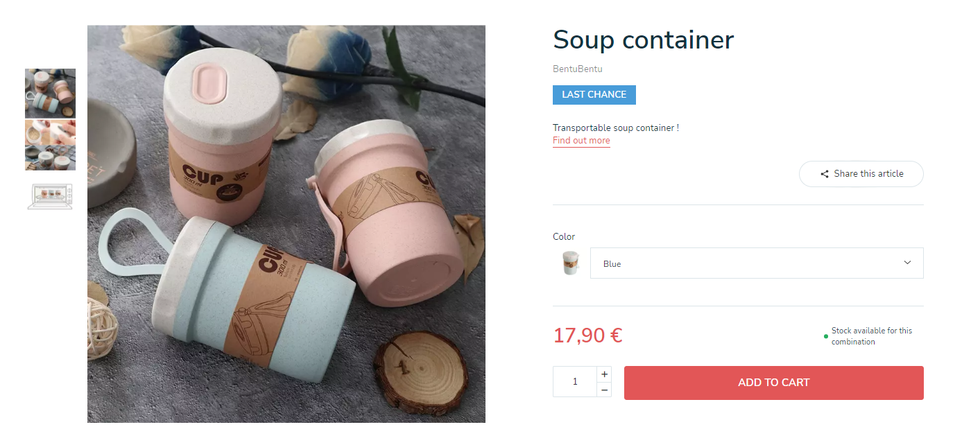980x445 pixels.
Task: Focus the quantity input field
Action: tap(575, 382)
